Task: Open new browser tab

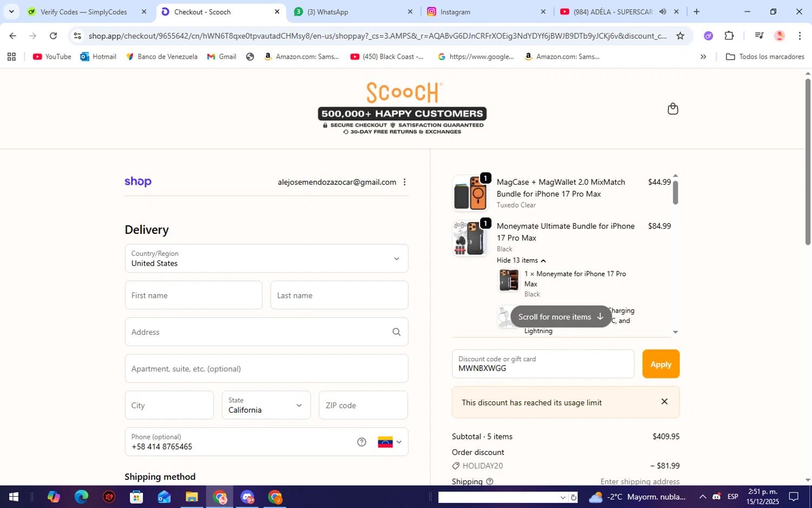Action: point(697,11)
